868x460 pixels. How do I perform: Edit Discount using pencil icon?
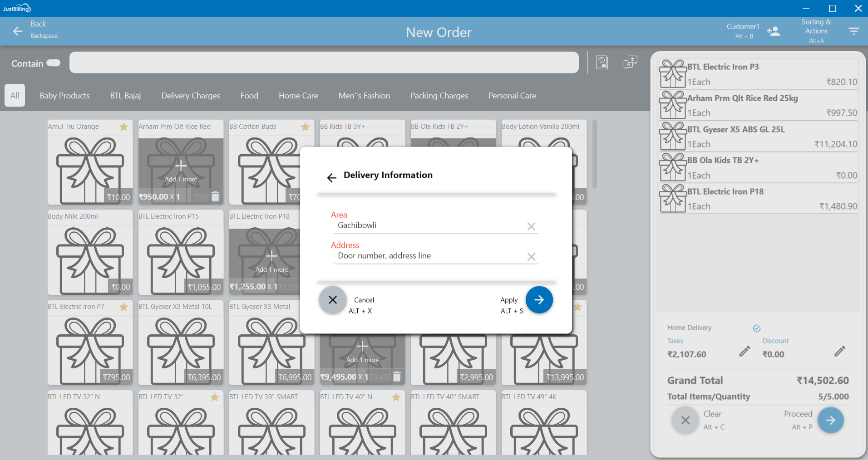(839, 351)
